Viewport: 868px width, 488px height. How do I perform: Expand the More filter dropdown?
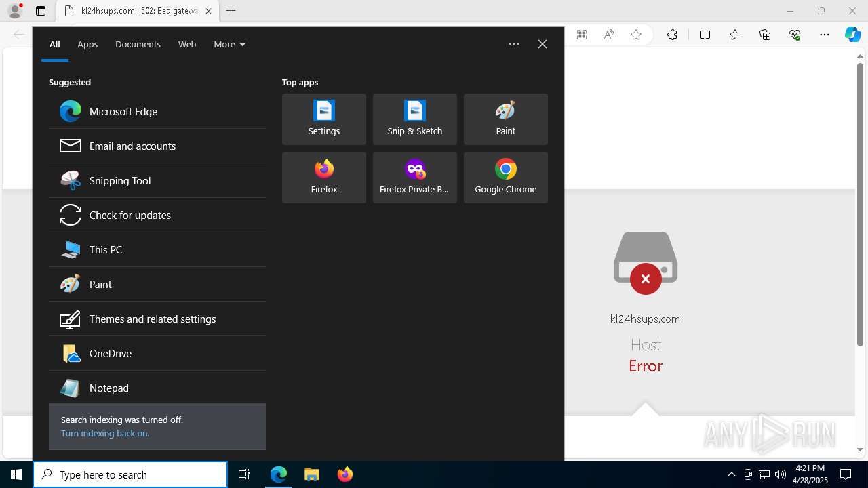[229, 44]
